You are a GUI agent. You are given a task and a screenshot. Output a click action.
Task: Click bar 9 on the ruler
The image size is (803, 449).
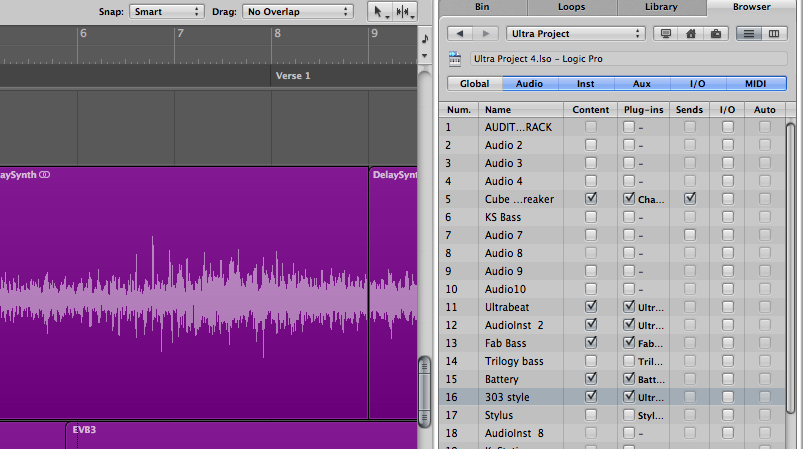tap(374, 33)
